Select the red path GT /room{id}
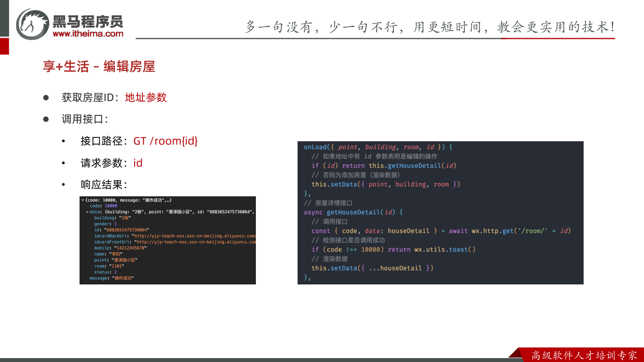This screenshot has width=644, height=362. pyautogui.click(x=165, y=141)
